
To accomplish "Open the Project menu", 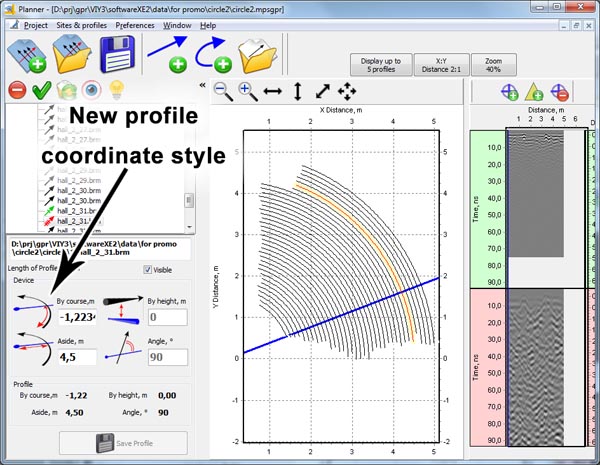I will (36, 26).
